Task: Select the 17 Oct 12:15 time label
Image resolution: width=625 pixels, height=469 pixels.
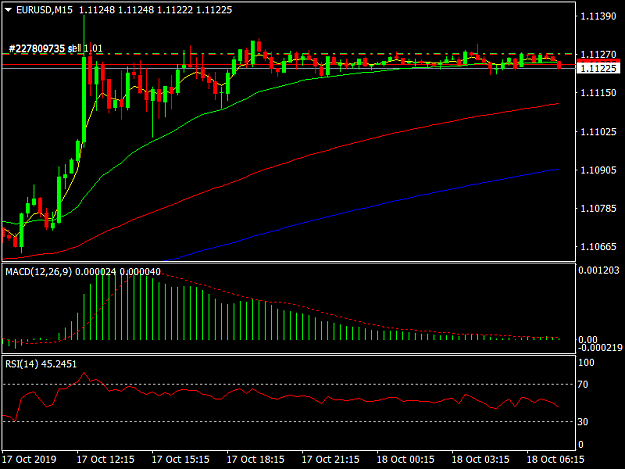Action: pos(105,459)
